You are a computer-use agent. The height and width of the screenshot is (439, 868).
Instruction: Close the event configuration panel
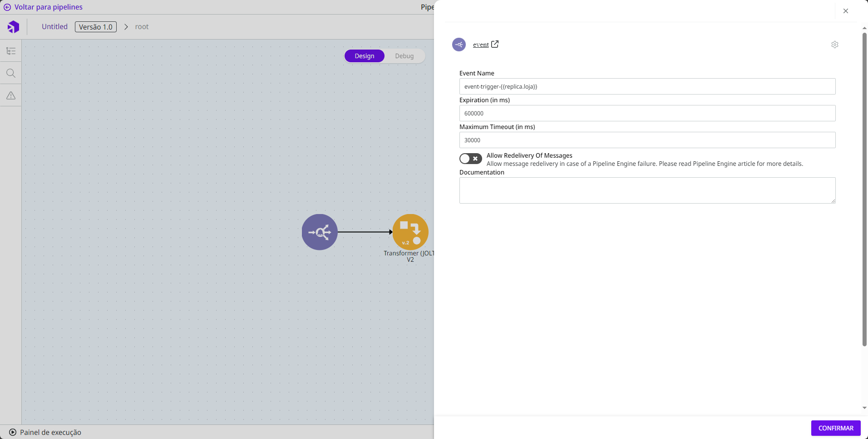click(x=845, y=11)
